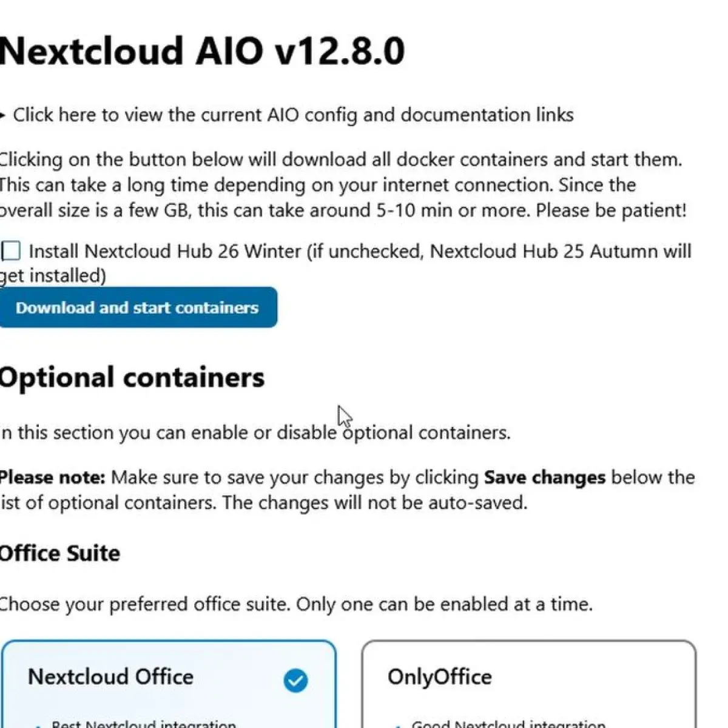This screenshot has height=728, width=728.
Task: Click the blue checkmark on Nextcloud Office card
Action: [295, 681]
